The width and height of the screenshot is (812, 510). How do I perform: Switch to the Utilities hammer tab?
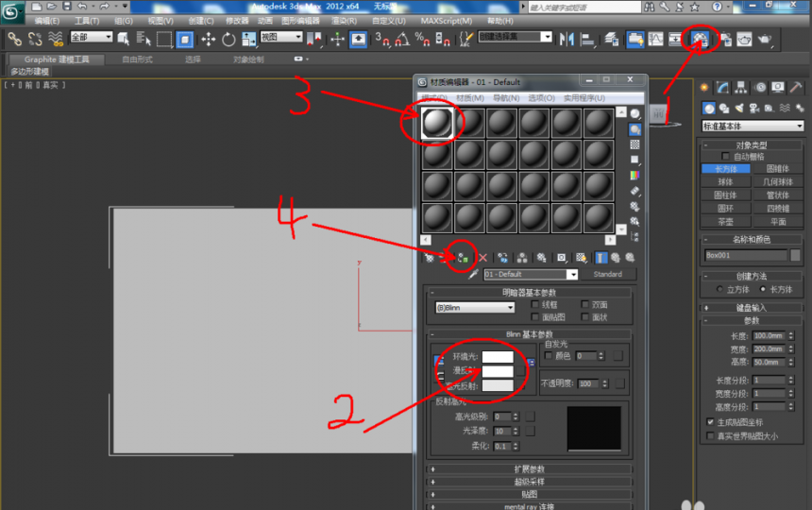coord(795,88)
